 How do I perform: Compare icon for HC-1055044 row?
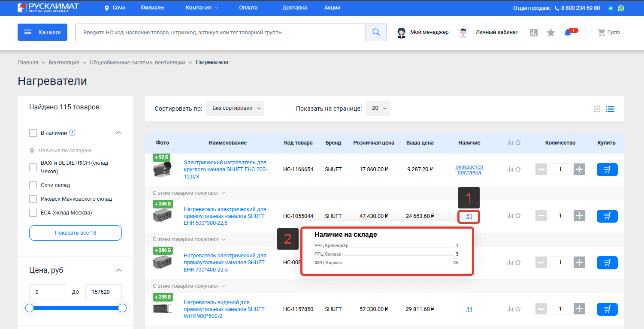coord(510,216)
